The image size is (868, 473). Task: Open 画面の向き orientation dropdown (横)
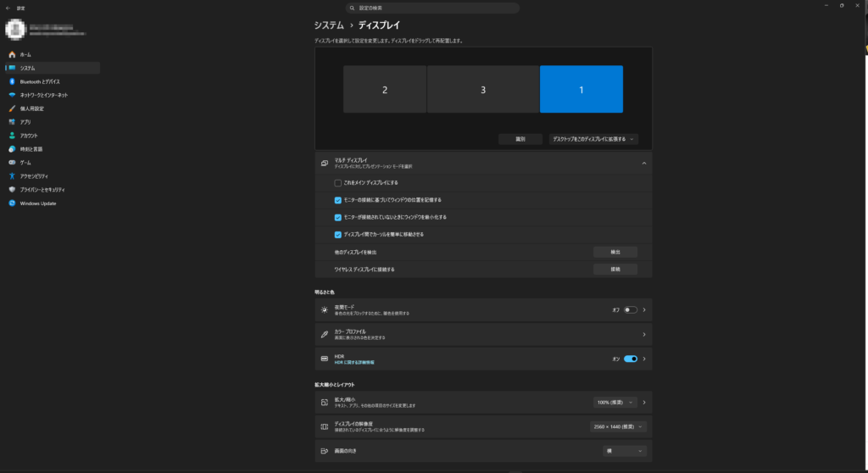625,451
